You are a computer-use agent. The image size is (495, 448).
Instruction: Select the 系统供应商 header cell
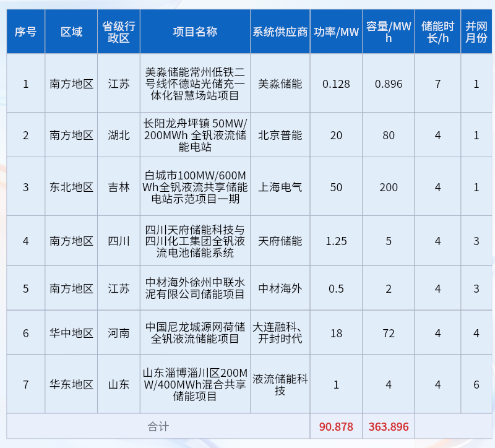[280, 32]
